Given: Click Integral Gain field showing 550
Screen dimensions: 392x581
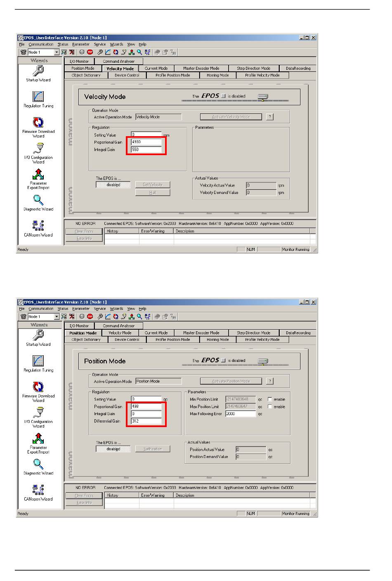Looking at the screenshot, I should 146,149.
